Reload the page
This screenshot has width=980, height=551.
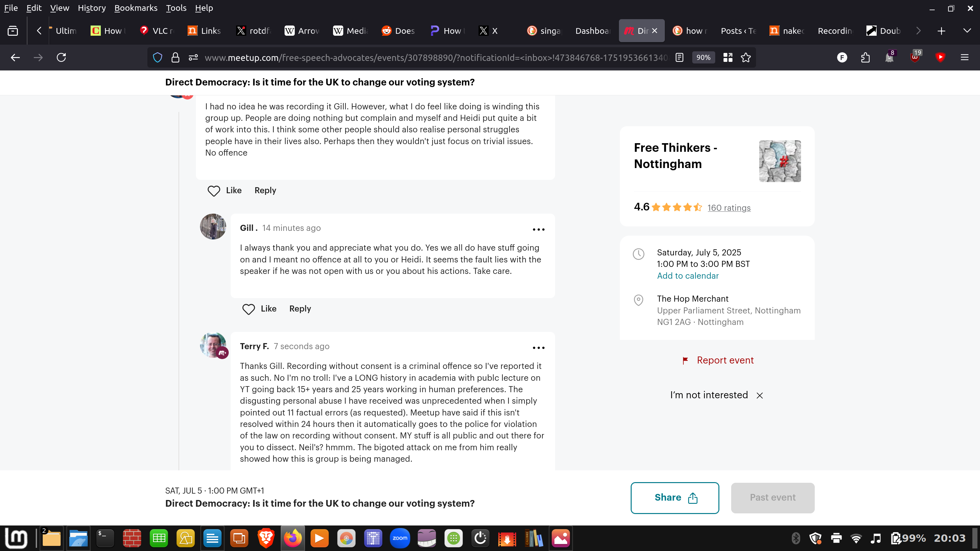[61, 57]
